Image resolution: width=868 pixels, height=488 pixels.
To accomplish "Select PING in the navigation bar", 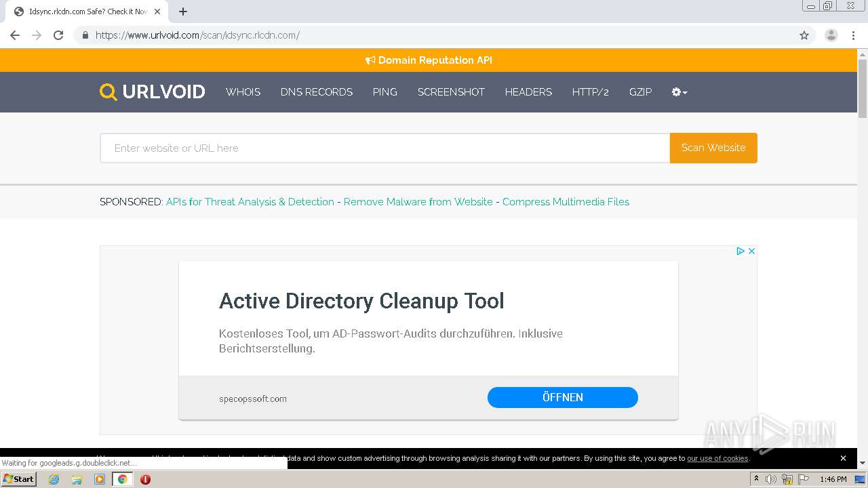I will (x=385, y=92).
